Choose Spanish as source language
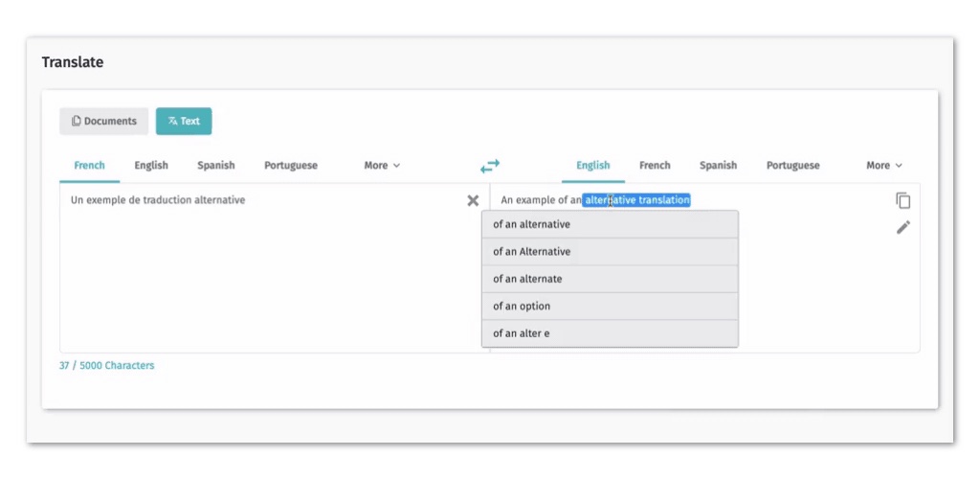Image resolution: width=980 pixels, height=479 pixels. 216,166
